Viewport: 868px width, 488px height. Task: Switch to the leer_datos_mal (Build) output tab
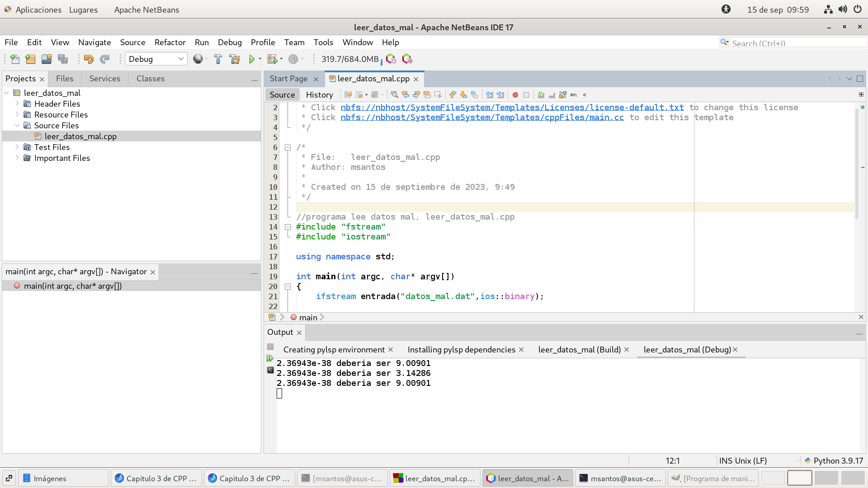[579, 350]
